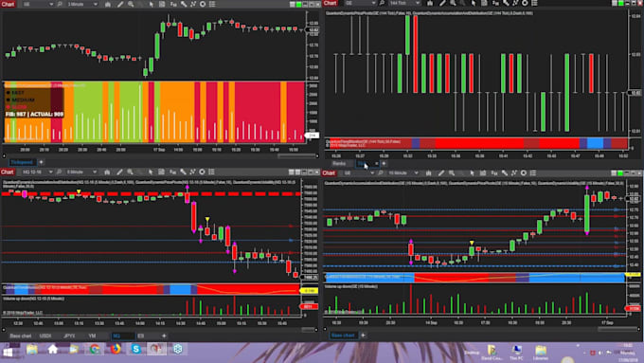Add new tab beside Base chart in 15 Minute chart
The height and width of the screenshot is (363, 644).
click(363, 336)
